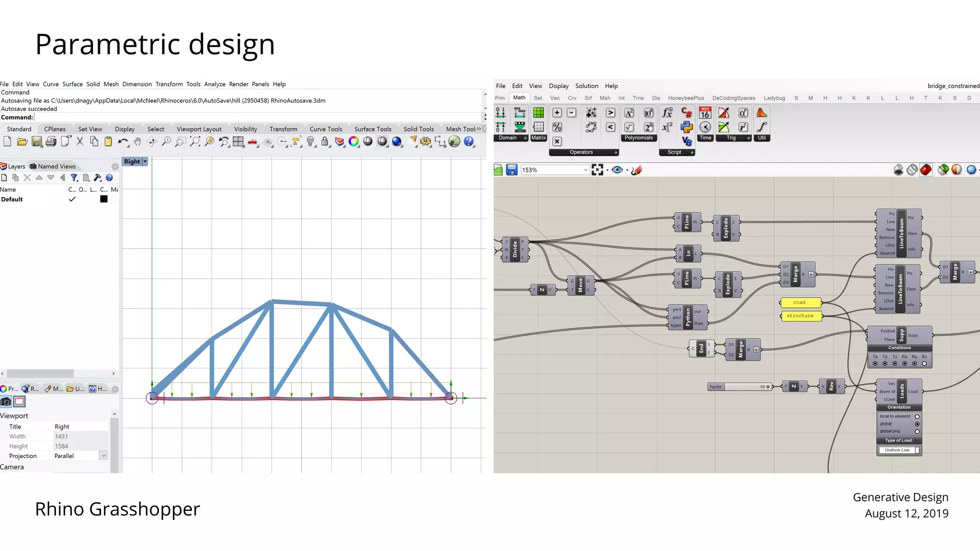Click the Undo arrow icon in Rhino
This screenshot has height=551, width=980.
click(x=123, y=141)
